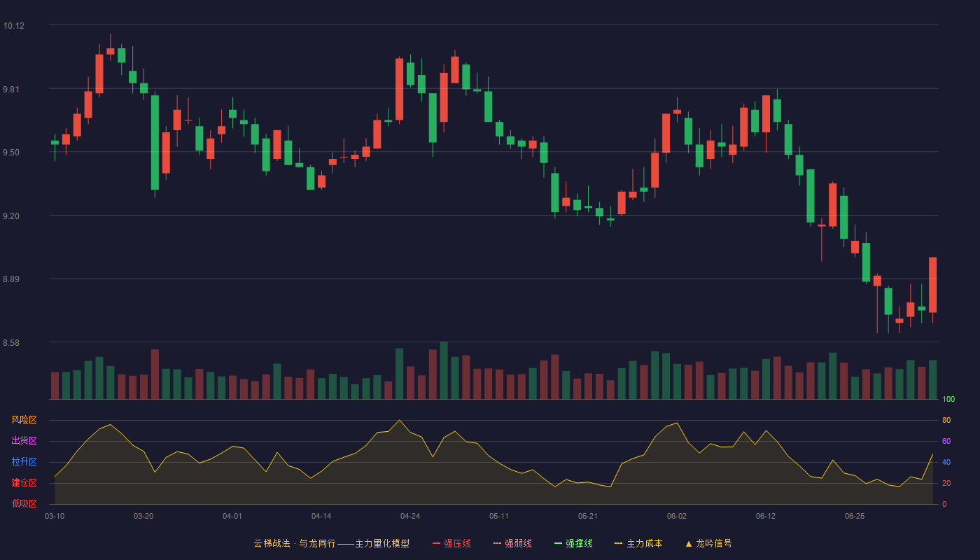Screen dimensions: 980x560
Task: Click the 8.89 price axis label
Action: coord(11,279)
